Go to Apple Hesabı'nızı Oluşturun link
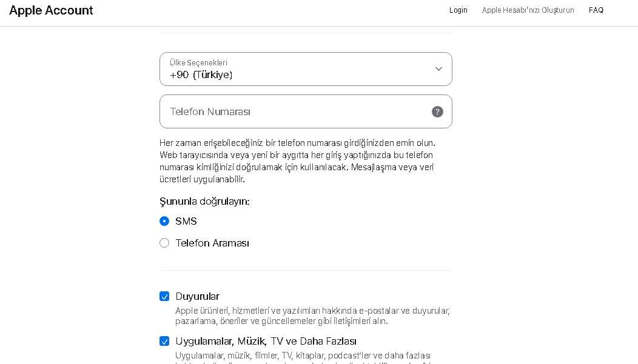Image resolution: width=638 pixels, height=364 pixels. (528, 10)
